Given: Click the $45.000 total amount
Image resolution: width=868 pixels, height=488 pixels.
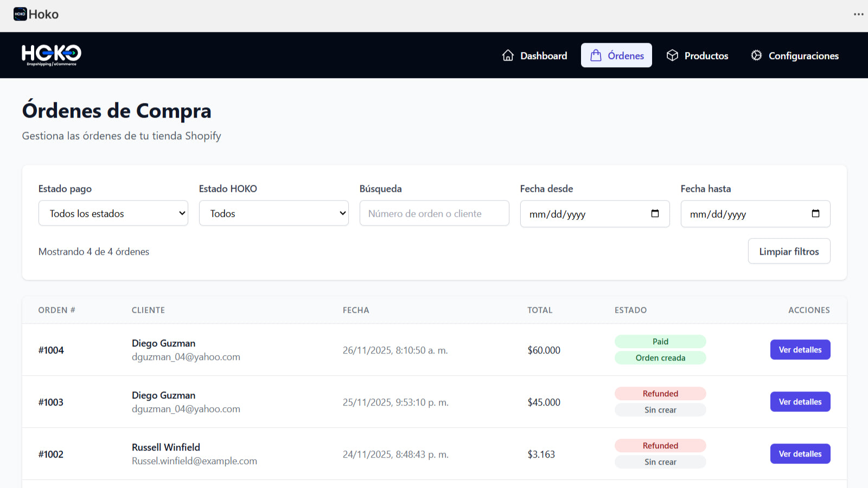Looking at the screenshot, I should [x=544, y=402].
